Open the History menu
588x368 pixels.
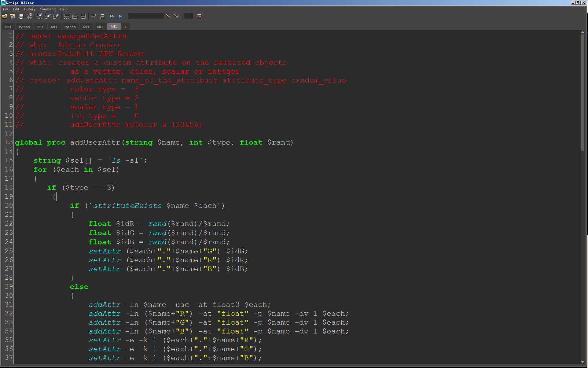point(29,9)
